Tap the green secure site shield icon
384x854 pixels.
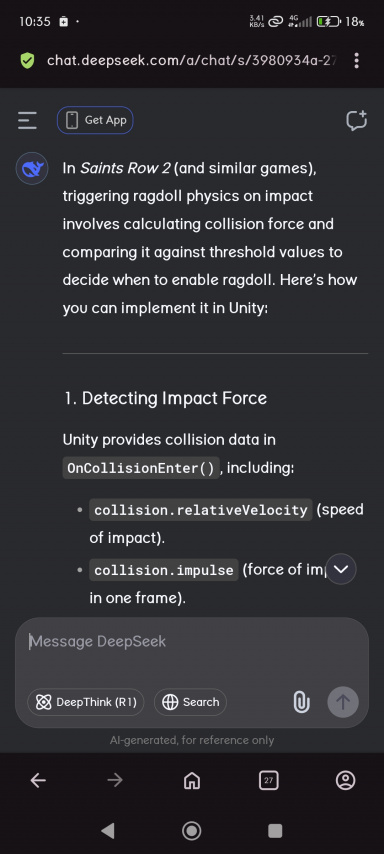pos(27,60)
